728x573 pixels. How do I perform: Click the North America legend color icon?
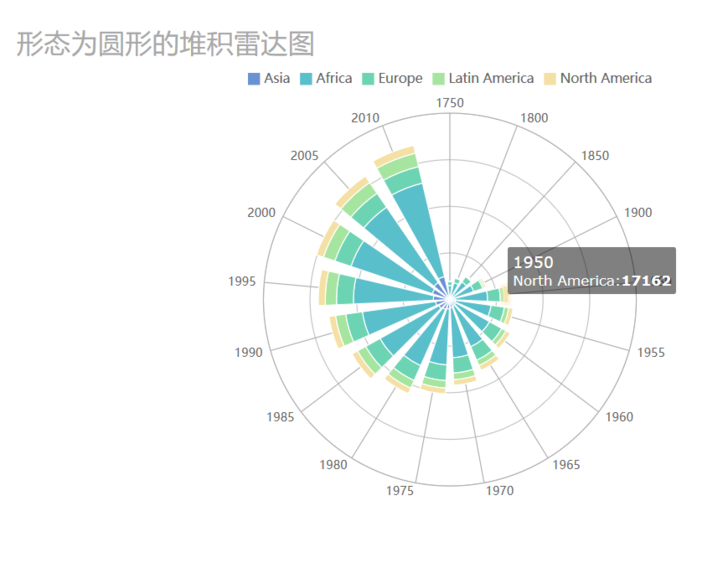click(549, 78)
